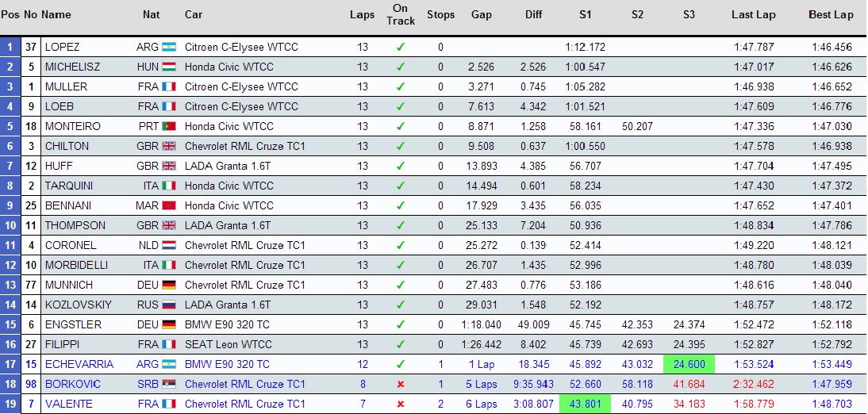Select driver name BORKOVIC
The height and width of the screenshot is (414, 868).
[x=73, y=385]
